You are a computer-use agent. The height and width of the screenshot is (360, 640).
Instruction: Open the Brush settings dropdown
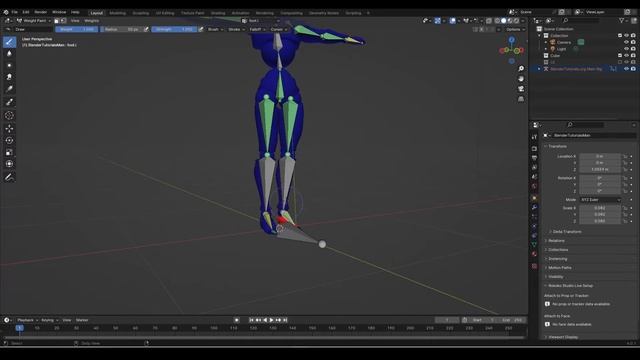[x=215, y=29]
